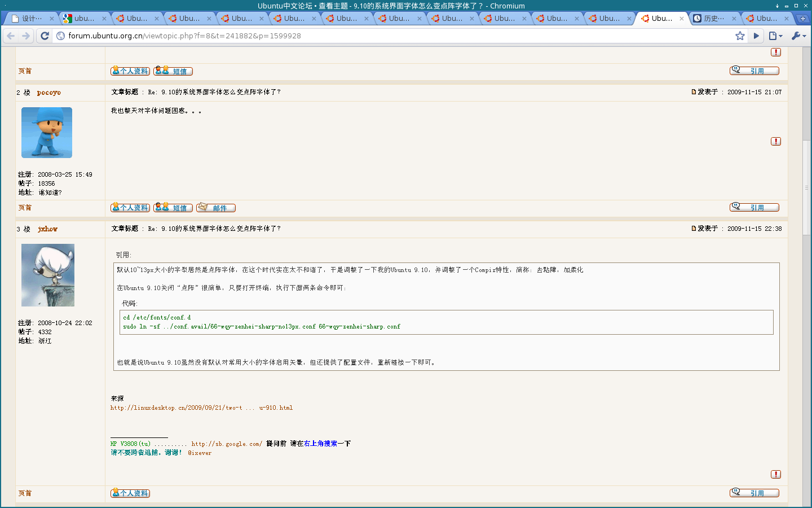Quote jxhow's post with 引用

click(754, 493)
